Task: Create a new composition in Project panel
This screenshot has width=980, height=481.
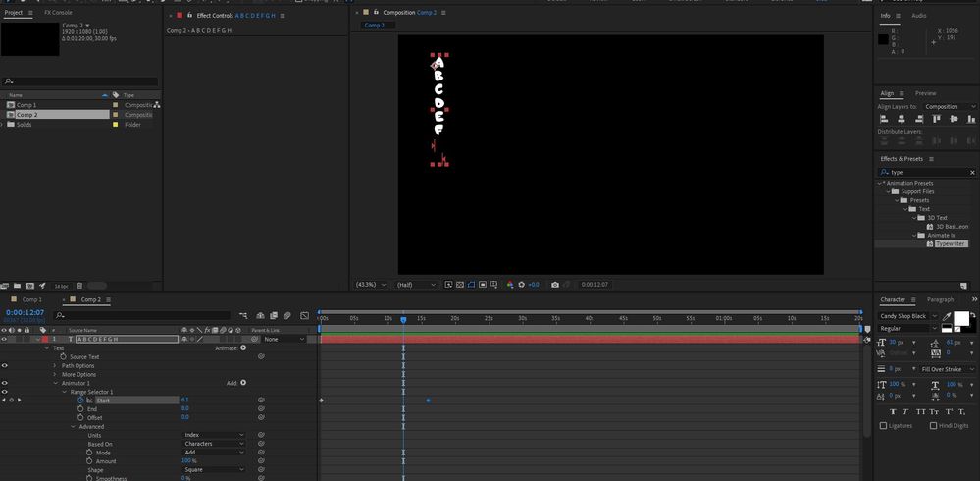Action: click(30, 286)
